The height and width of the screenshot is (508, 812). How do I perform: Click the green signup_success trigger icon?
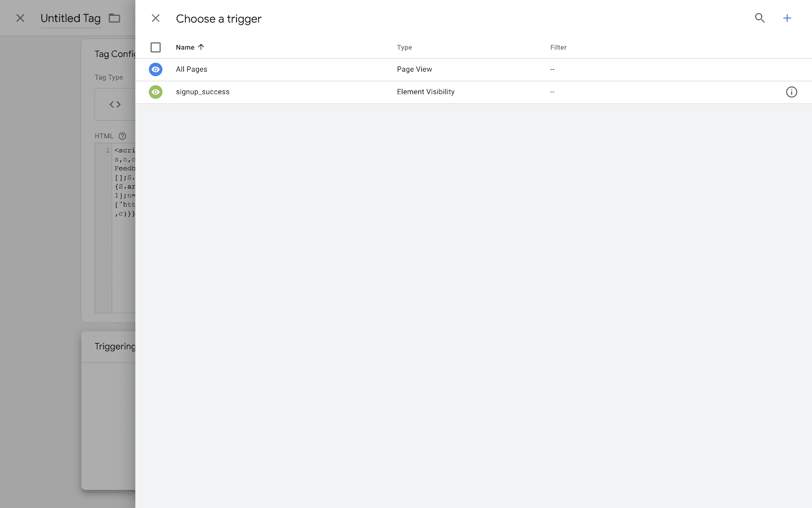(x=156, y=92)
